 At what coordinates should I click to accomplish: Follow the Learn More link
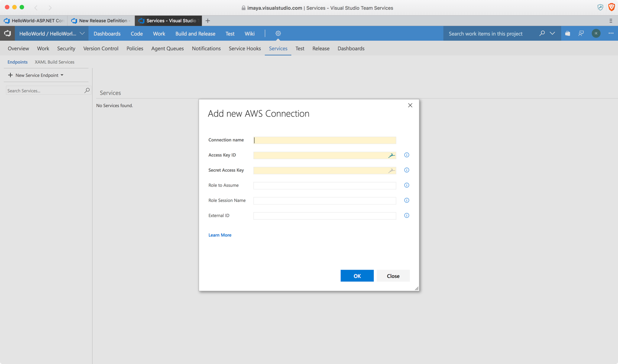(220, 235)
